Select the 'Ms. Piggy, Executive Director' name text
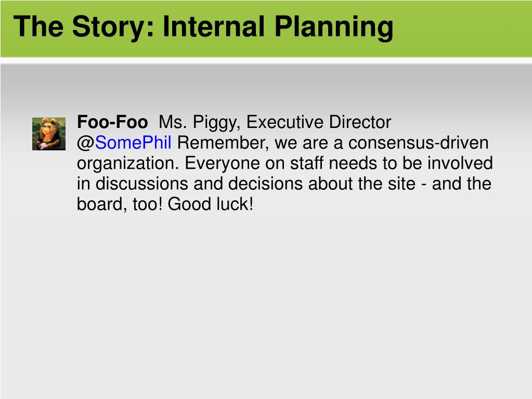 point(275,122)
